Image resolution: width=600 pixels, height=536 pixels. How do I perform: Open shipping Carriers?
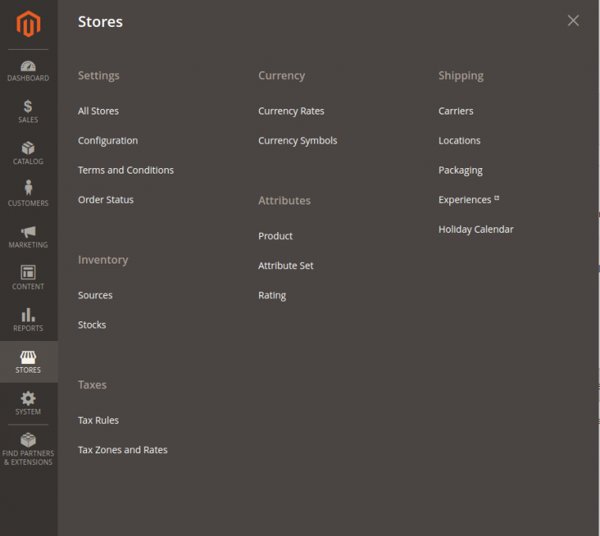(456, 111)
